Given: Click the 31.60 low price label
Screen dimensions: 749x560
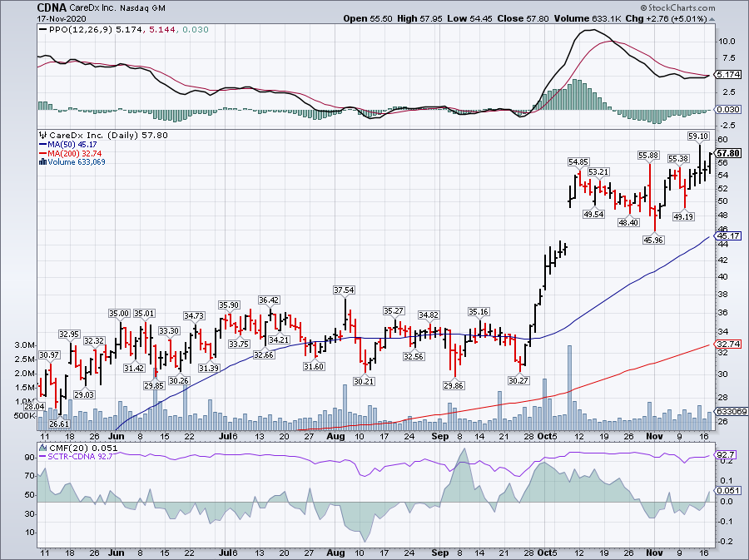Looking at the screenshot, I should [314, 367].
